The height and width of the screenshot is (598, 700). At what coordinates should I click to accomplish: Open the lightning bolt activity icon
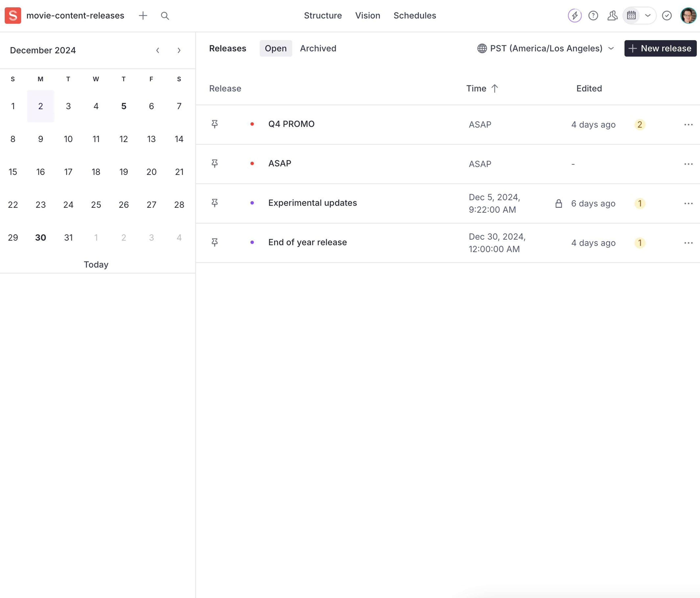click(574, 15)
